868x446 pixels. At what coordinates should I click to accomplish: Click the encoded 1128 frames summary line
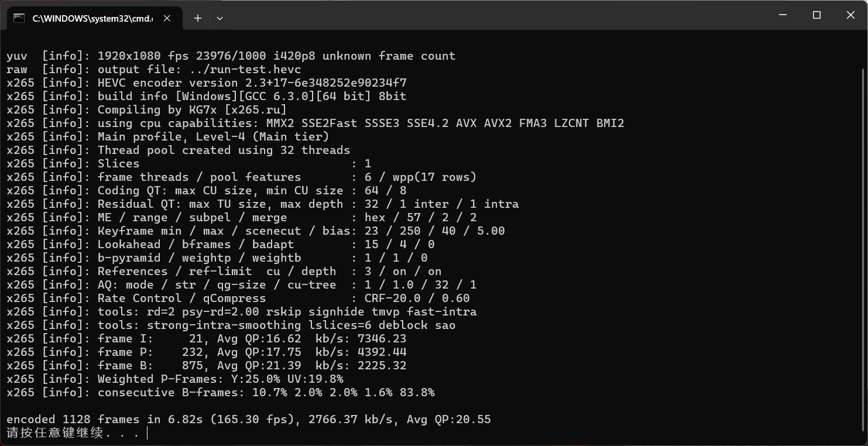tap(249, 419)
